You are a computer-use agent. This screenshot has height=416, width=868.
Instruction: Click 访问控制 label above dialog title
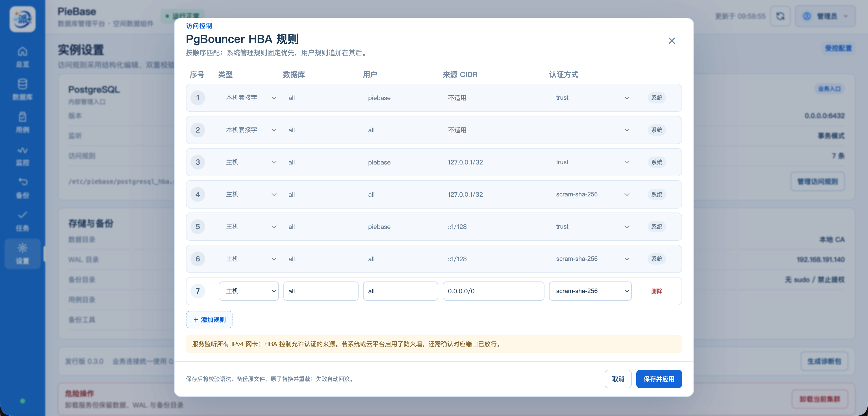point(199,26)
